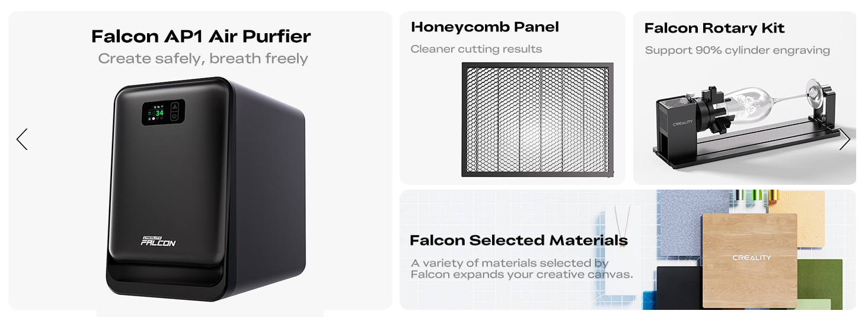Click the next slide right arrow

point(845,140)
